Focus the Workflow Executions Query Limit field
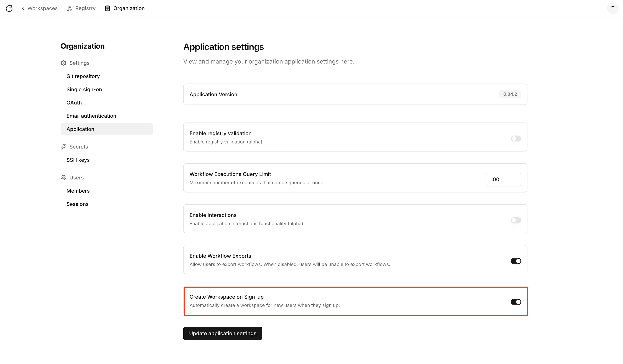 tap(503, 180)
